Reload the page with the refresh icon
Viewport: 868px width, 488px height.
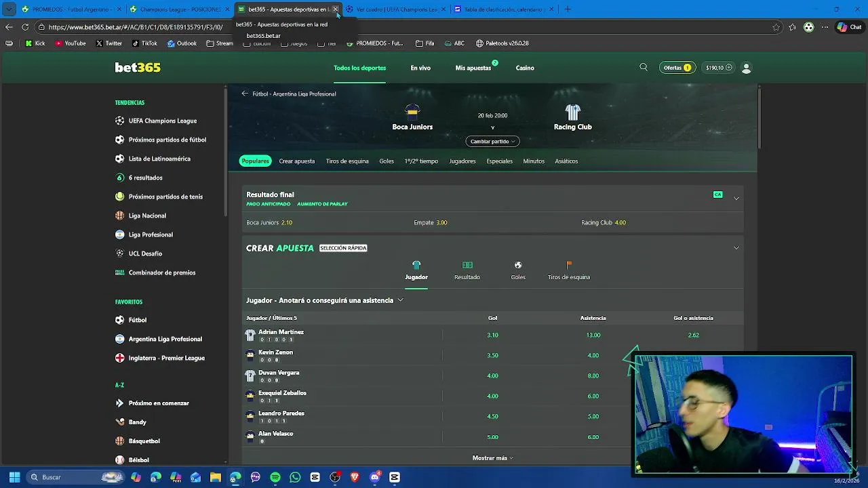25,27
